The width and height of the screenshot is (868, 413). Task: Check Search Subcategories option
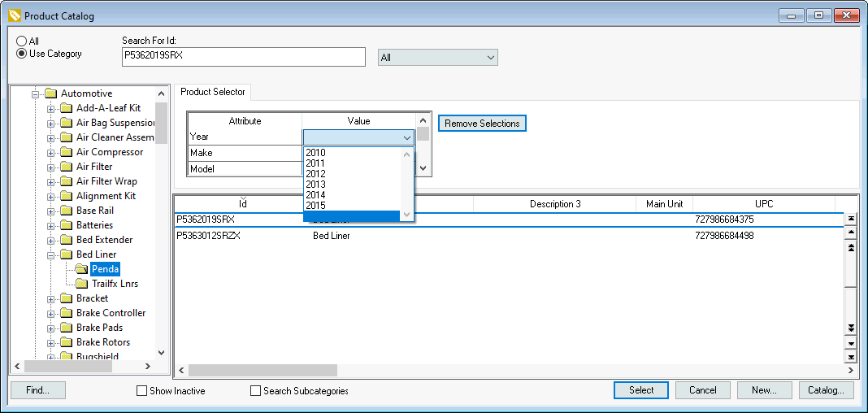coord(256,391)
